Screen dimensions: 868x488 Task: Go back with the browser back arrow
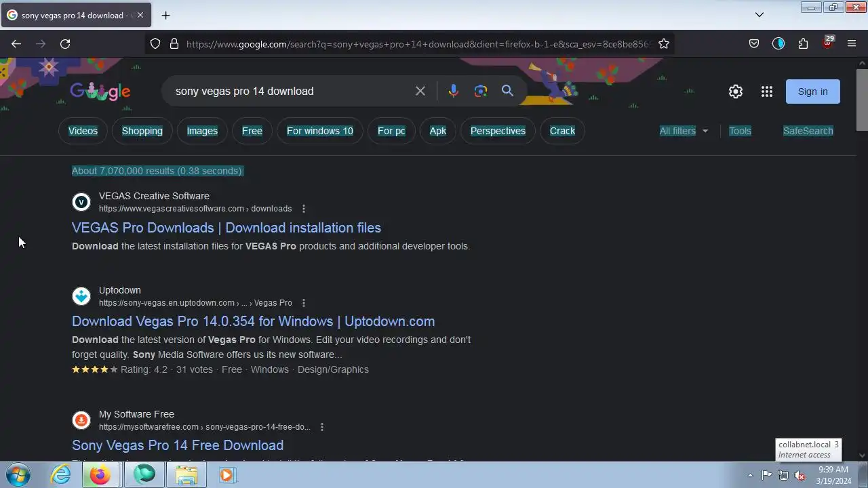click(16, 44)
